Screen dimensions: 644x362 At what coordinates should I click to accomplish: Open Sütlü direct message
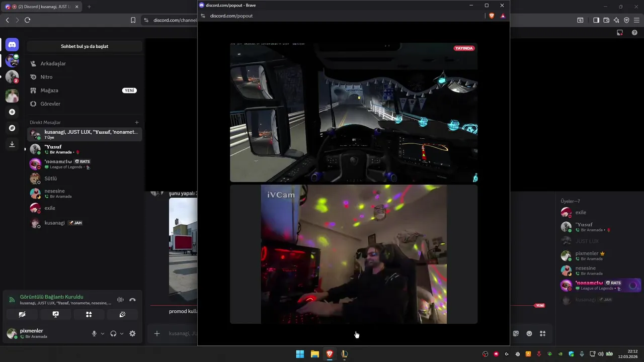85,178
